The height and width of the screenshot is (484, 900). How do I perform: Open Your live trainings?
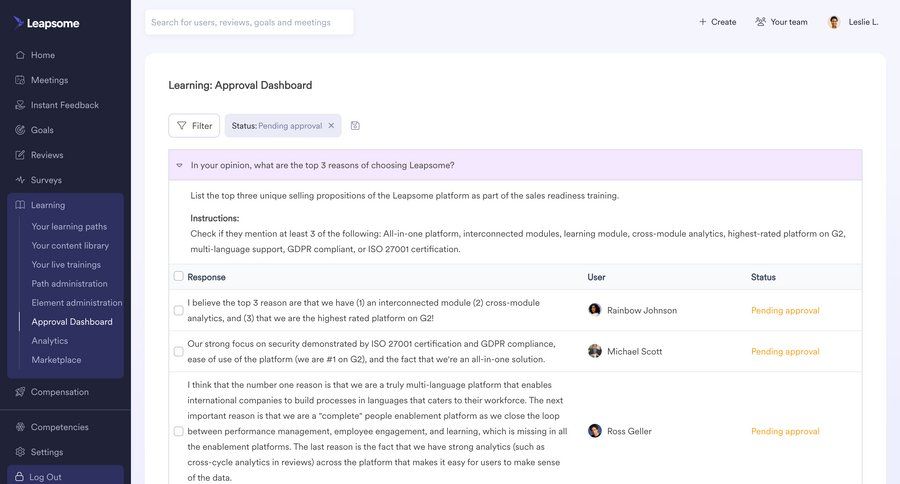coord(66,265)
